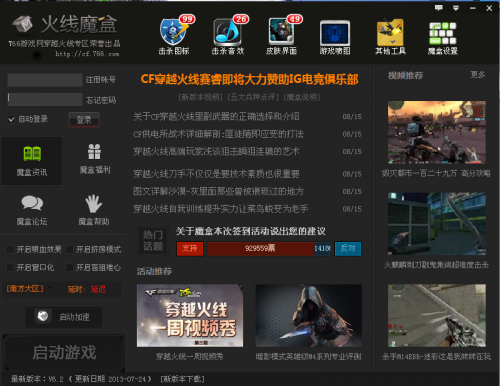Open the 游戏喷图 spray image tool
500x386 pixels.
pos(335,37)
